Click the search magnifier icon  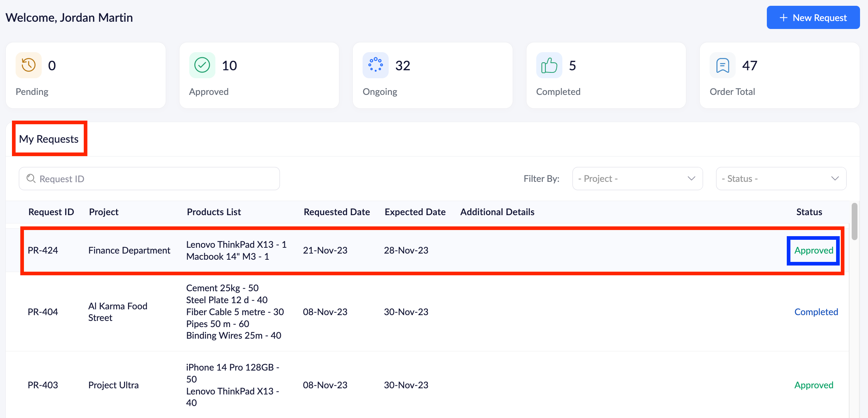click(31, 179)
